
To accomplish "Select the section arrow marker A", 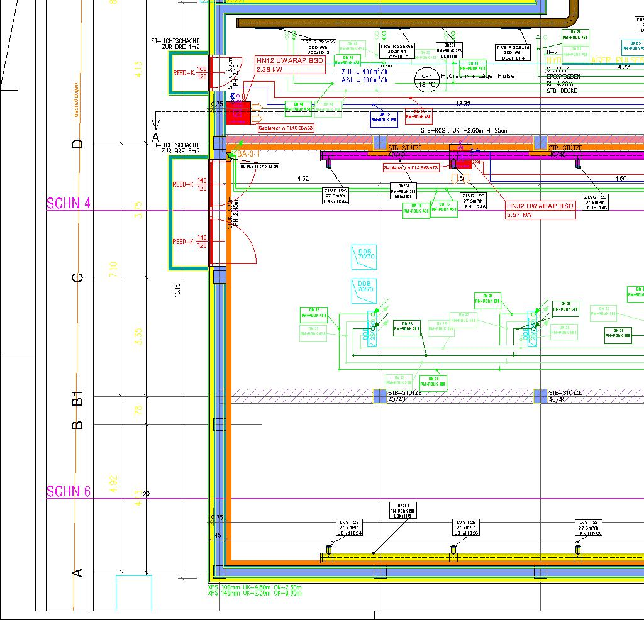I will click(x=156, y=131).
